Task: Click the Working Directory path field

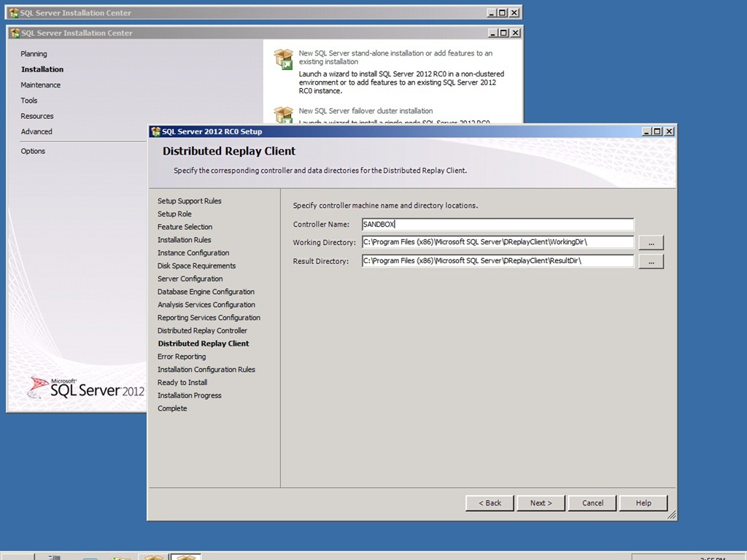Action: coord(498,243)
